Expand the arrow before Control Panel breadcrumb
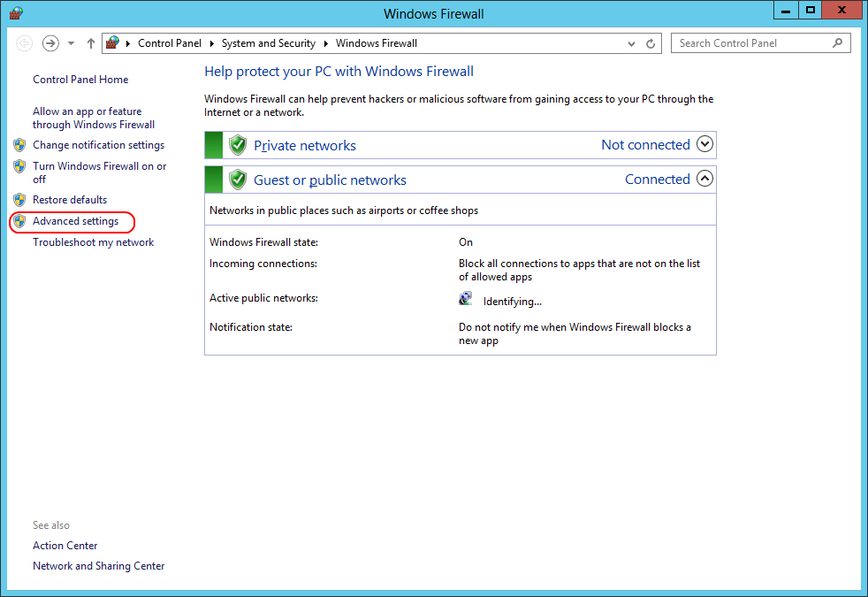This screenshot has width=868, height=597. click(128, 43)
